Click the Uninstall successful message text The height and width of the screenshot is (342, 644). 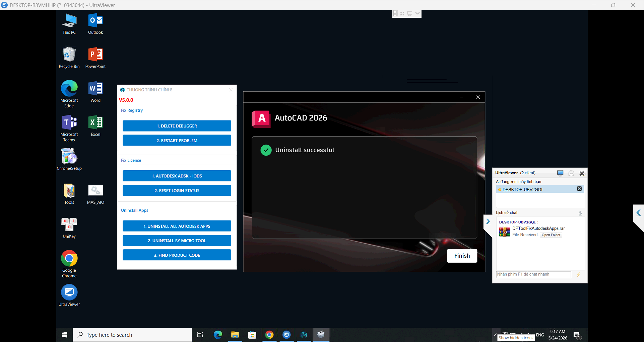pos(305,150)
